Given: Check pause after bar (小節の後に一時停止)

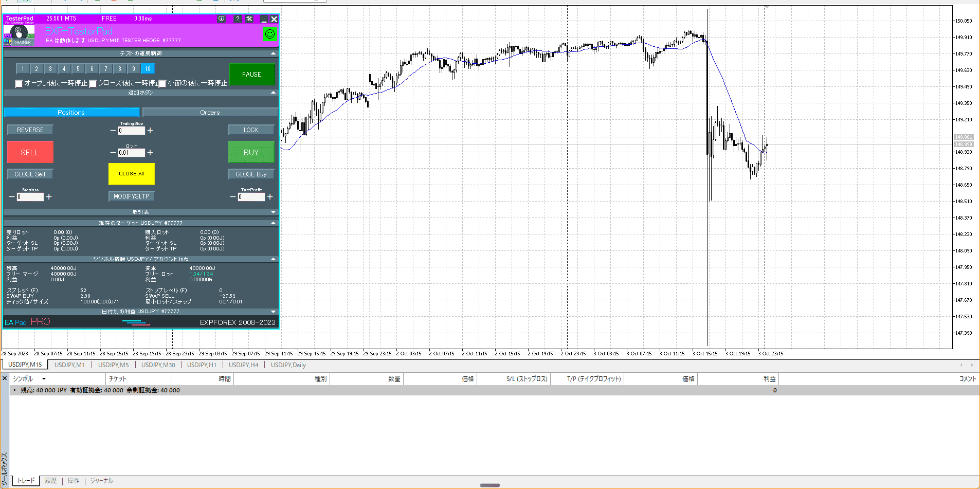Looking at the screenshot, I should [x=162, y=83].
